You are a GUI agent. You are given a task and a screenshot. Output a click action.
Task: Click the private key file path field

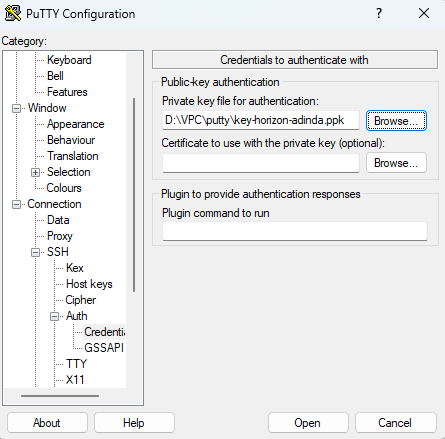click(261, 120)
